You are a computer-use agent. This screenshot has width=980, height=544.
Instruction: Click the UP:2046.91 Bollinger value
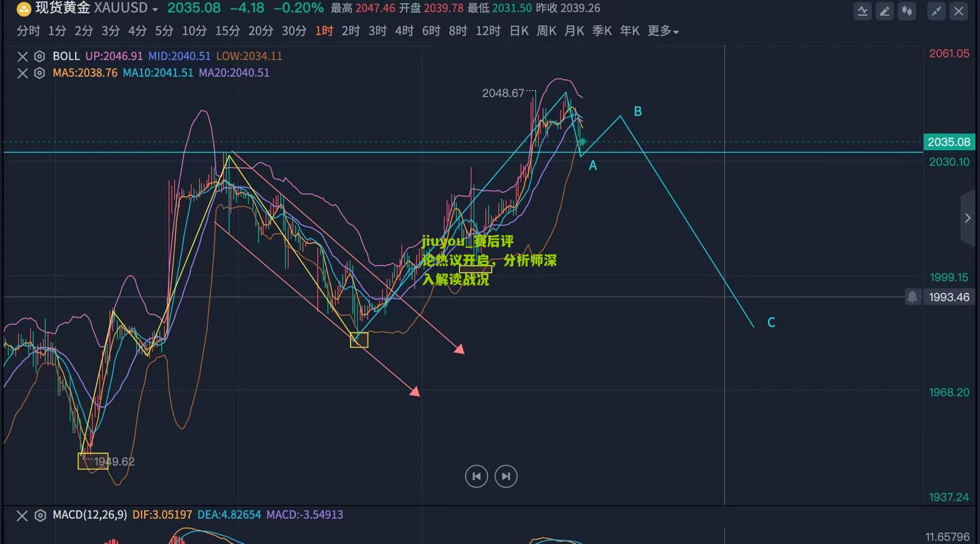point(114,56)
